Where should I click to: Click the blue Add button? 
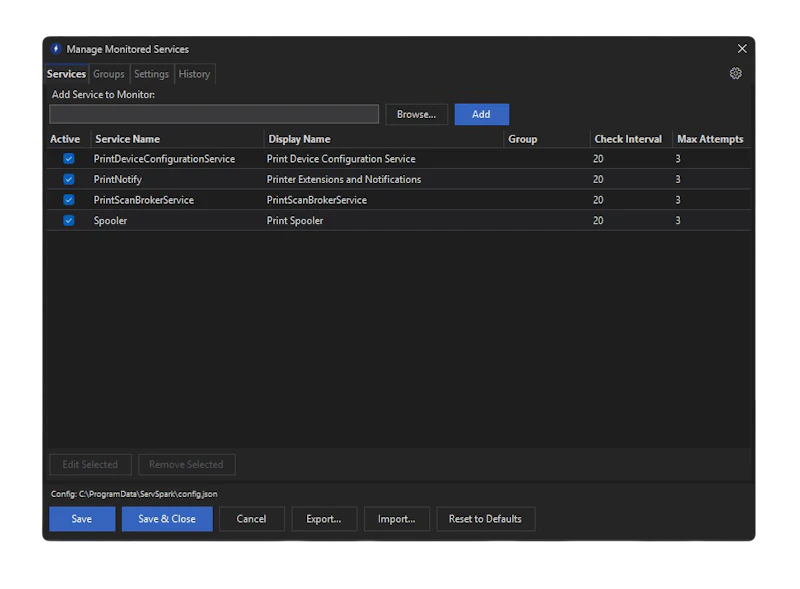481,114
